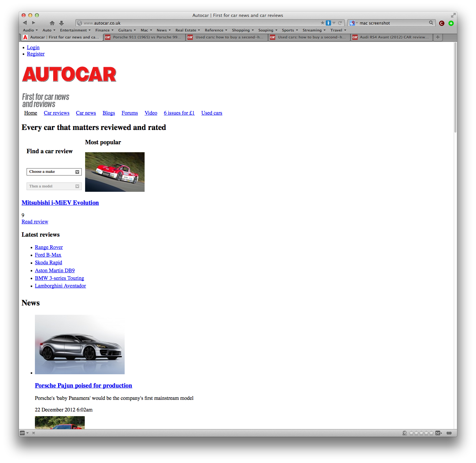The image size is (476, 463).
Task: Expand the Shopping bookmarks folder
Action: [243, 30]
